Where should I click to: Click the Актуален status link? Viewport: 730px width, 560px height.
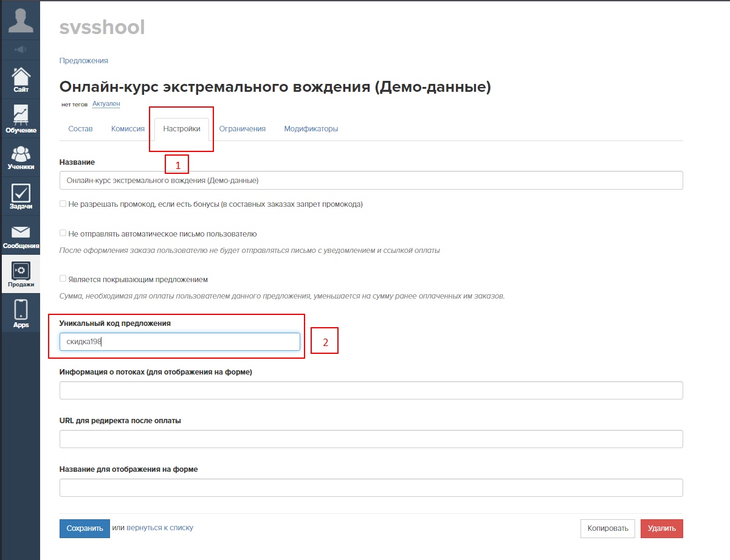pyautogui.click(x=106, y=104)
